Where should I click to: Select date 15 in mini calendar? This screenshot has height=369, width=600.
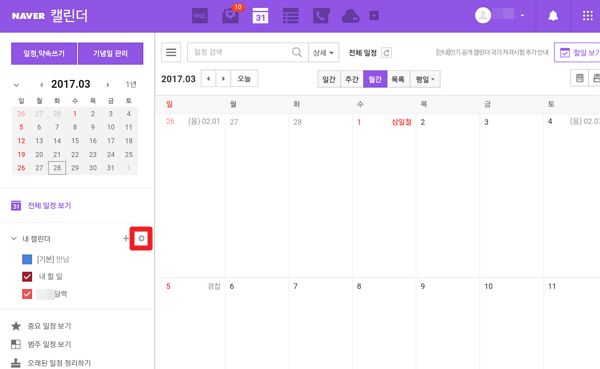[75, 141]
